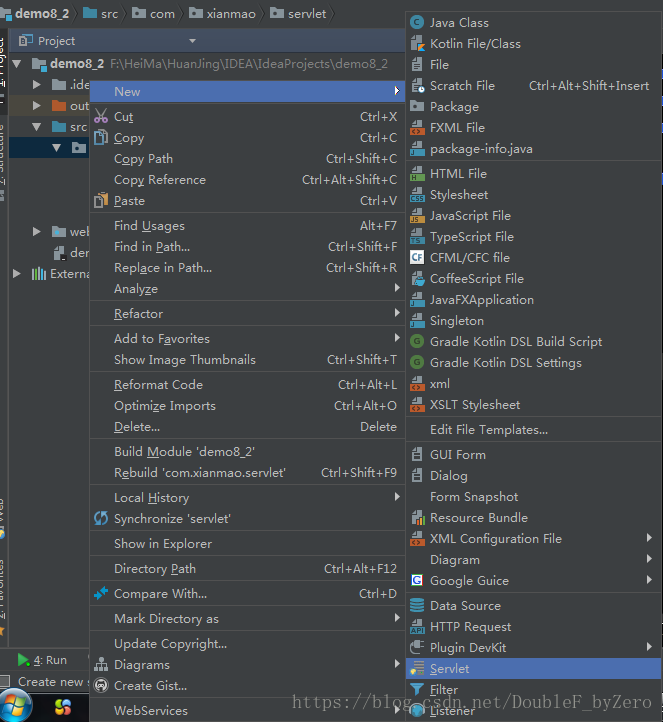Open the 4: Run tool window
Image resolution: width=663 pixels, height=722 pixels.
click(x=42, y=660)
